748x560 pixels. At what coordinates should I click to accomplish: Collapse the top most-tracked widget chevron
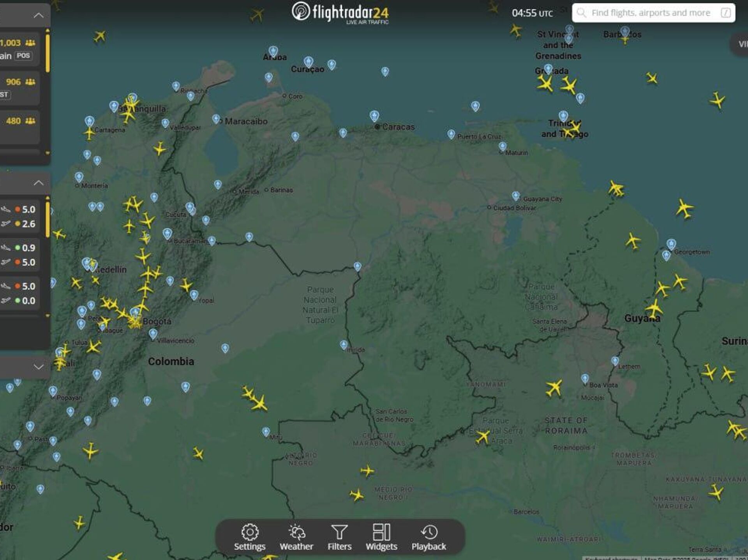point(39,16)
